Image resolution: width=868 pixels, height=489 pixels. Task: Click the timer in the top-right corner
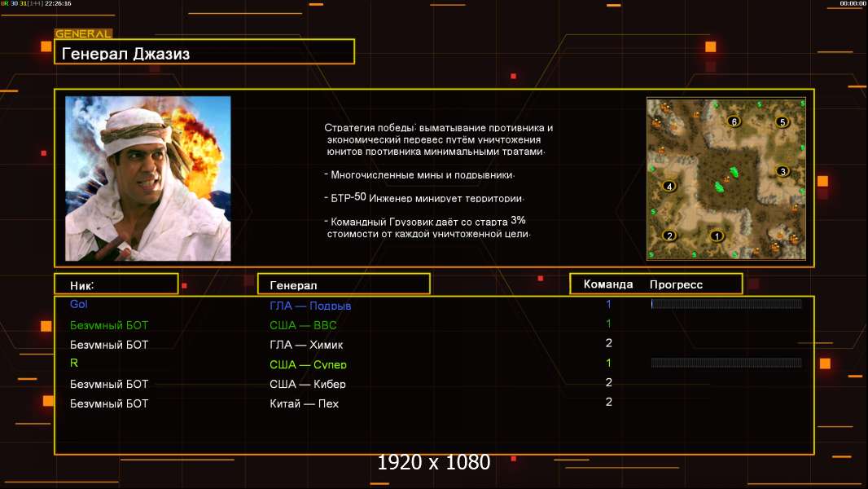pyautogui.click(x=853, y=3)
